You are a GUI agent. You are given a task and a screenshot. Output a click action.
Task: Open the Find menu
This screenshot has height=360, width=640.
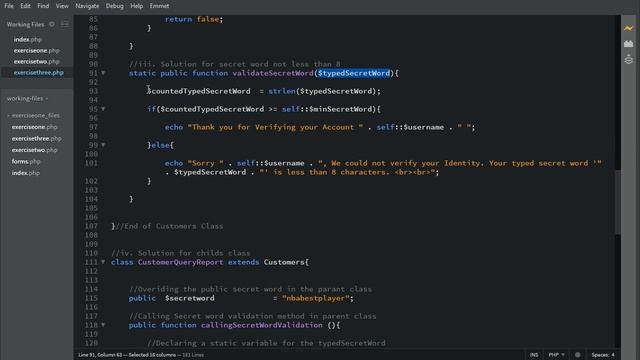pyautogui.click(x=43, y=6)
